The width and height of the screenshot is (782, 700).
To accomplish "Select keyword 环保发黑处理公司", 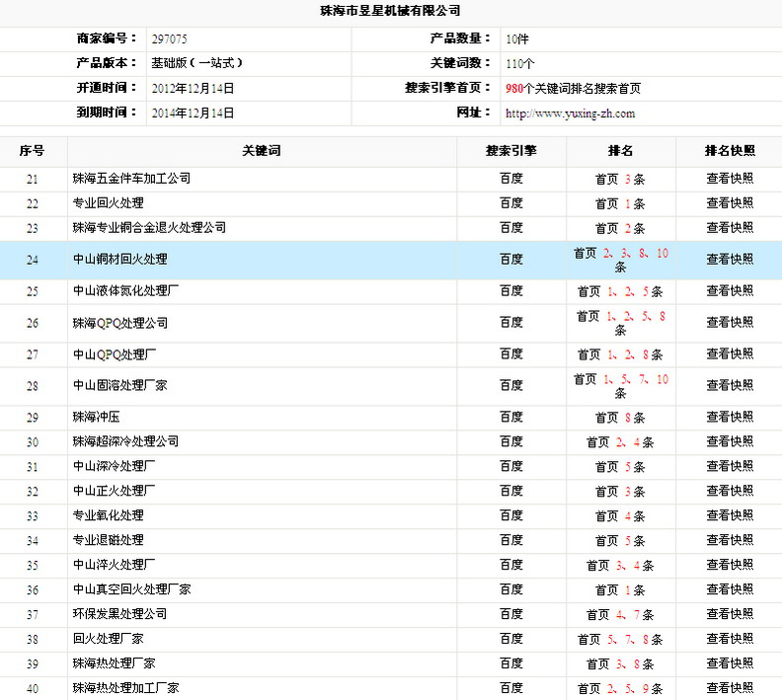I will coord(120,614).
